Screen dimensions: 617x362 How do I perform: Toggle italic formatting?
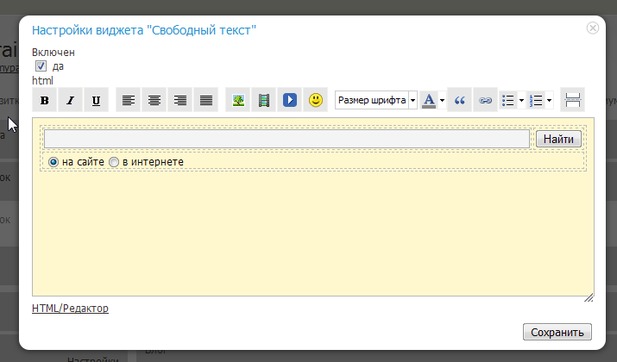coord(70,100)
